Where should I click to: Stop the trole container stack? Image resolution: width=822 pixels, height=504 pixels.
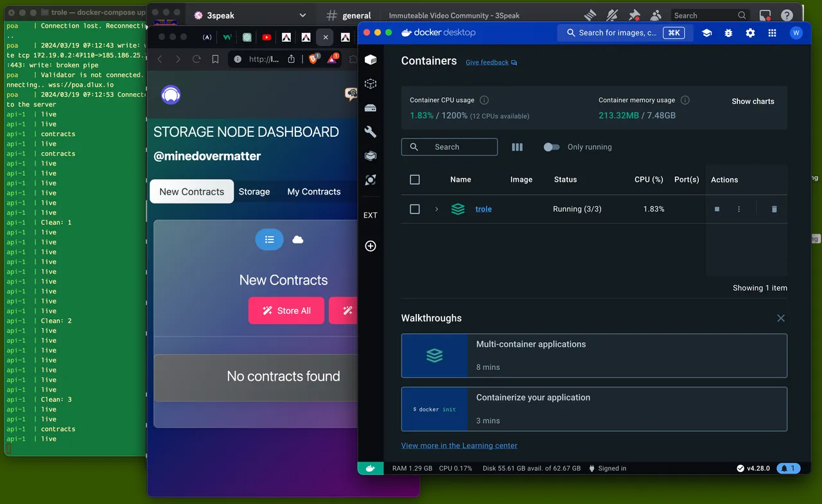pos(717,209)
